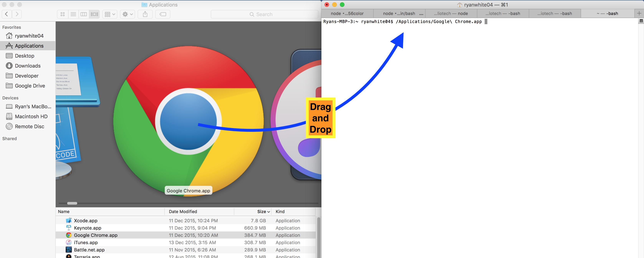644x258 pixels.
Task: Go back with the Finder back arrow
Action: tap(7, 14)
